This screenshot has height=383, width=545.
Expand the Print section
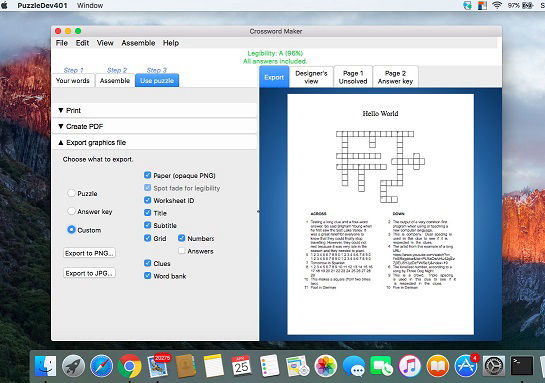155,110
